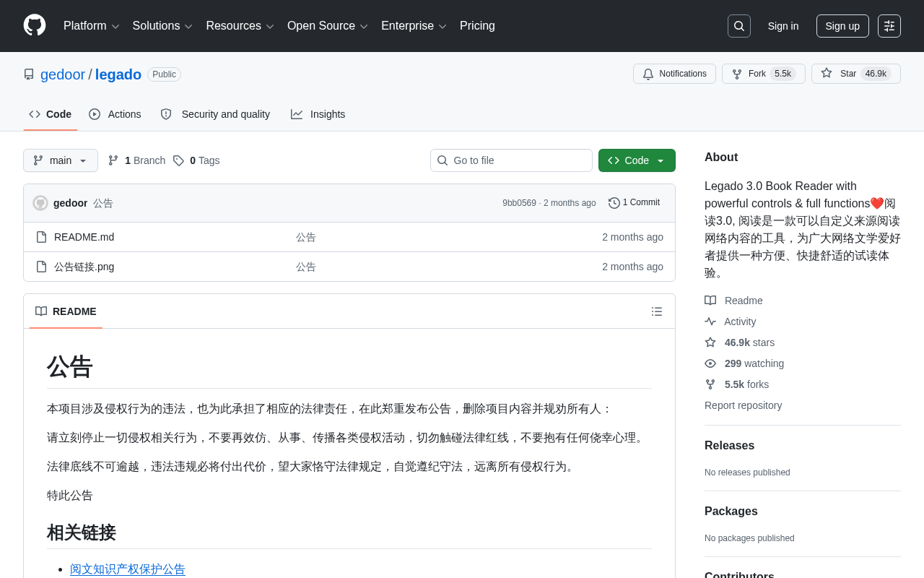Click the eye icon beside watching
This screenshot has width=924, height=578.
(710, 363)
